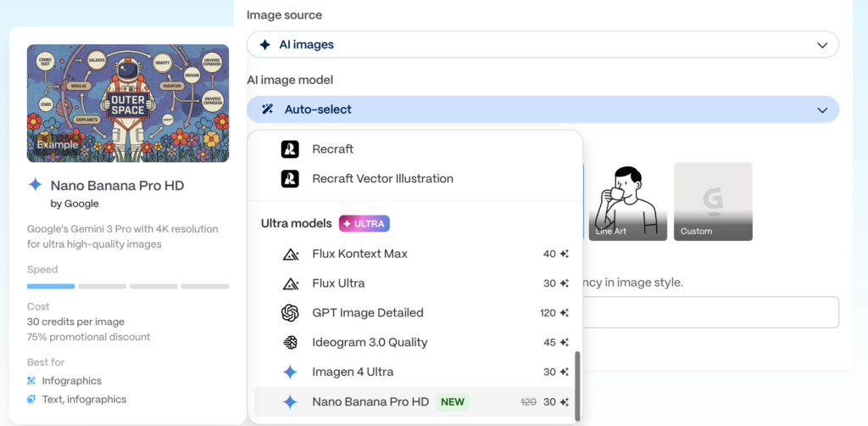The image size is (868, 426).
Task: Click the Nano Banana Pro HD sparkle icon
Action: [x=290, y=402]
